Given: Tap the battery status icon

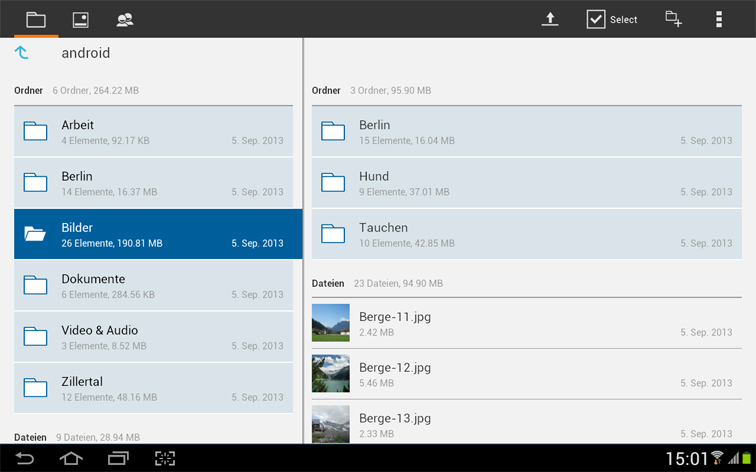Looking at the screenshot, I should point(747,458).
